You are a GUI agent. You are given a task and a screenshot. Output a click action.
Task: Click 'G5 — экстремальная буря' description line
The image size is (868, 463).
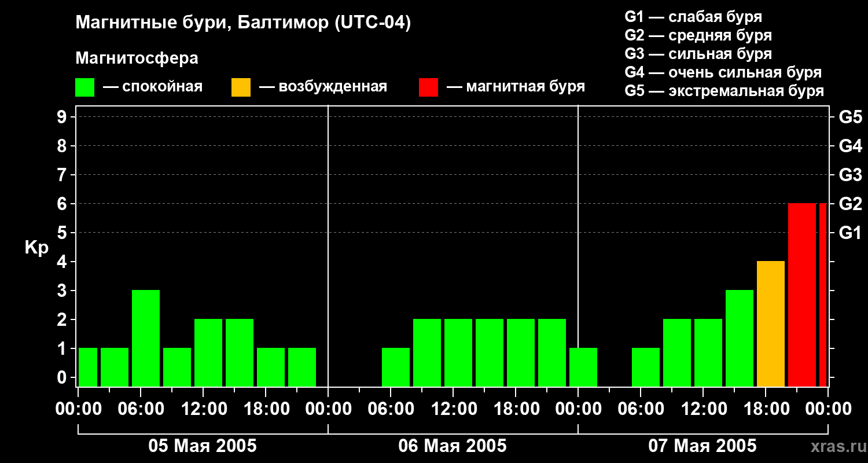tap(724, 91)
